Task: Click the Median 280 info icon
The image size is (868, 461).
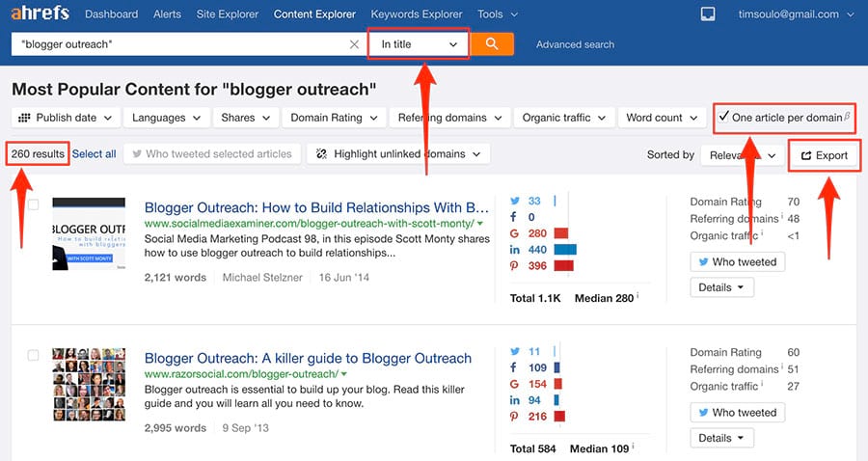Action: 637,295
